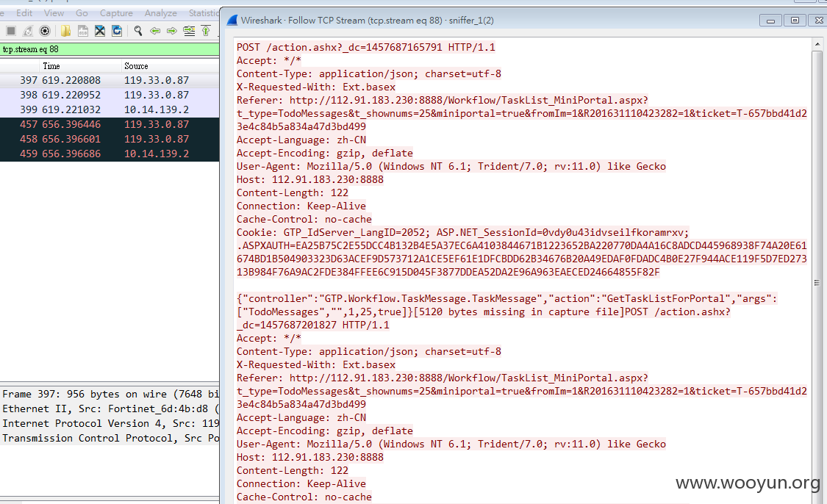Expand Internet Protocol Version 4 details row
Image resolution: width=827 pixels, height=504 pixels.
(x=110, y=423)
